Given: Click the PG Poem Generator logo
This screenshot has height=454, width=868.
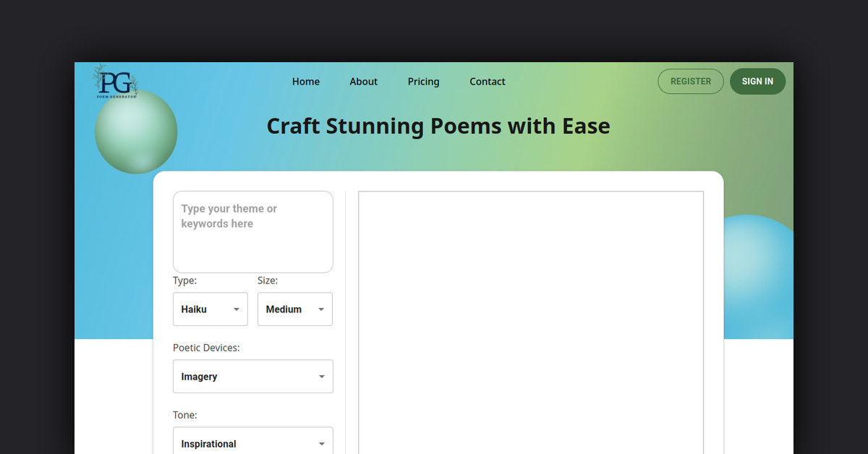Looking at the screenshot, I should pyautogui.click(x=114, y=81).
